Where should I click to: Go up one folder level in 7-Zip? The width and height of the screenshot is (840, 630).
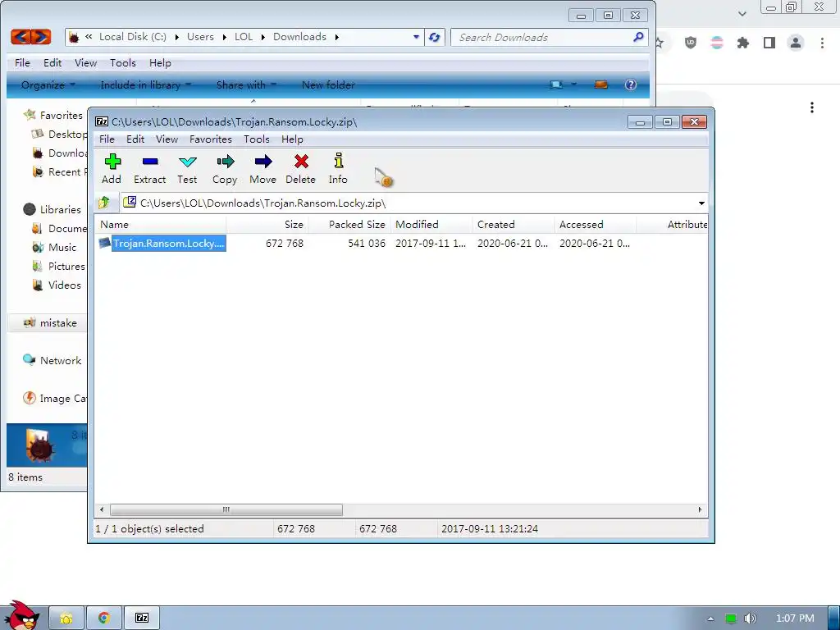click(104, 203)
